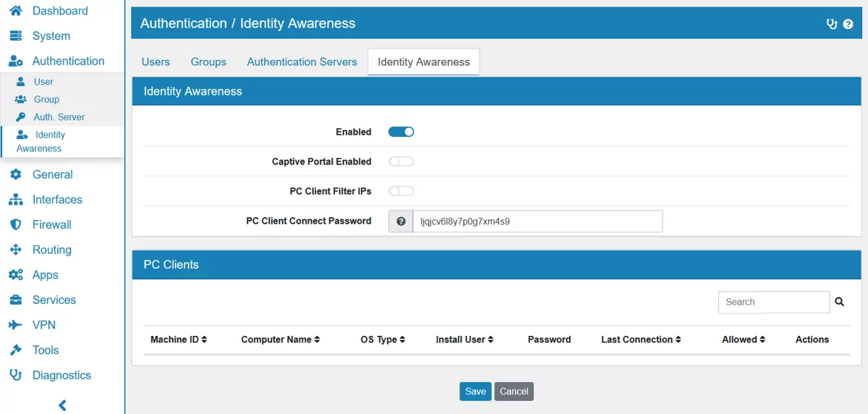The width and height of the screenshot is (868, 414).
Task: Sort the table by Last Connection column
Action: click(x=641, y=339)
